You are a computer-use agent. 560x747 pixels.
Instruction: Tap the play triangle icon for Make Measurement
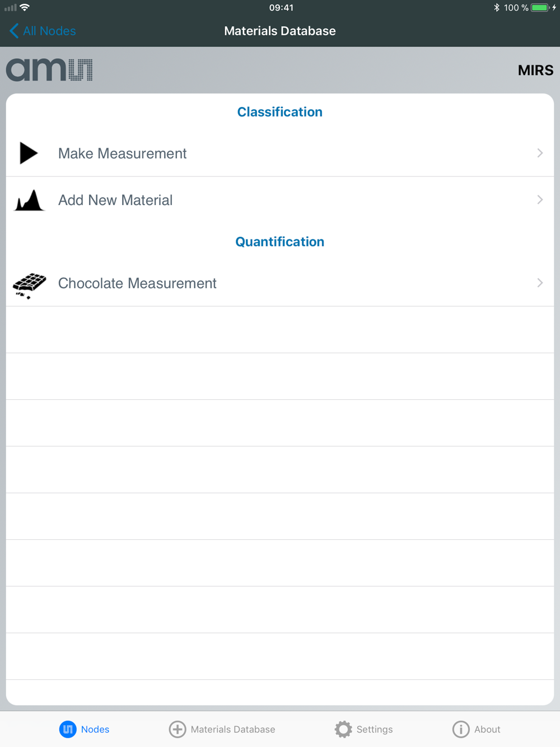coord(29,153)
